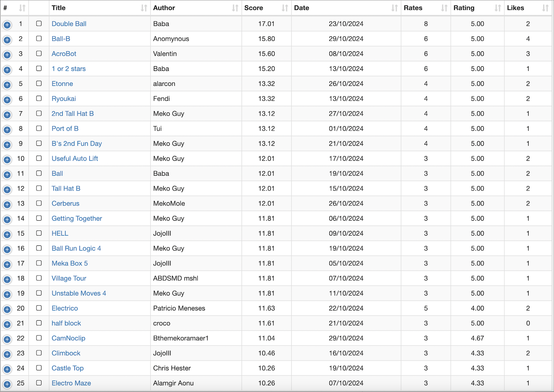Image resolution: width=554 pixels, height=392 pixels.
Task: Open the AcroBot level link
Action: point(64,54)
